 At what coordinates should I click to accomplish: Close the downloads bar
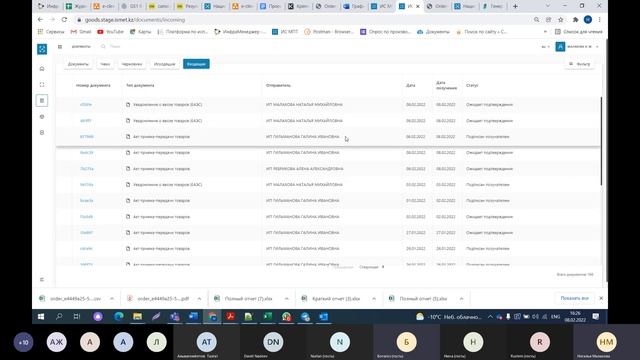(601, 298)
